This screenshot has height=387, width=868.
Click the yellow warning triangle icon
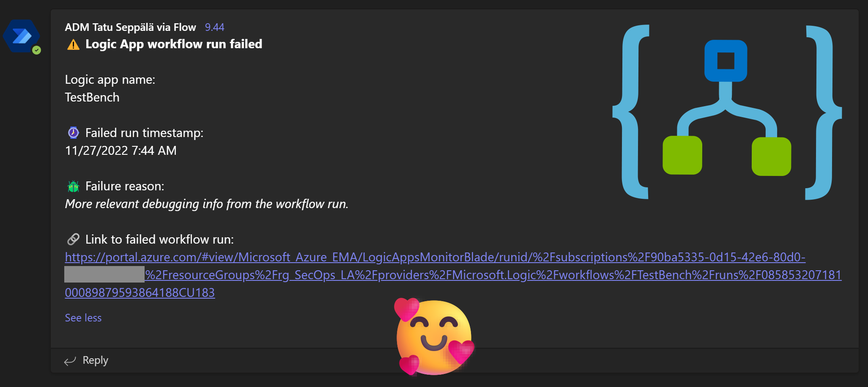click(x=73, y=44)
